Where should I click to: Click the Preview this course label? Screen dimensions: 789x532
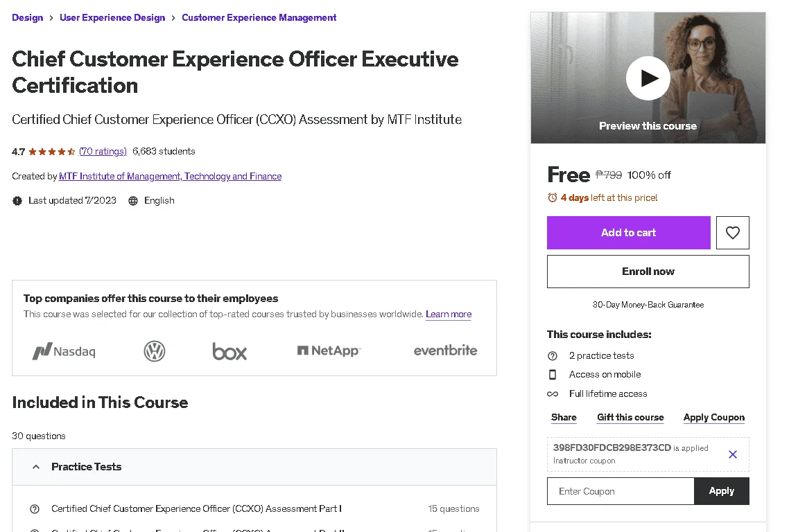click(648, 125)
